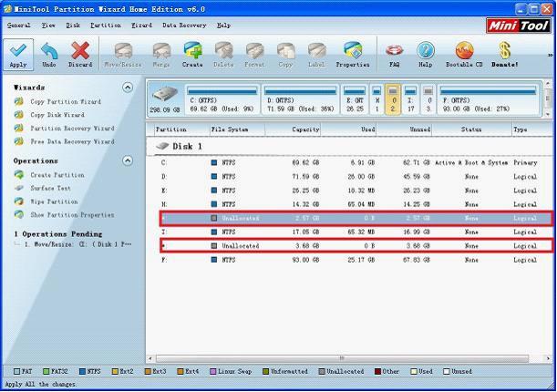Select the Create partition toolbar icon

point(192,51)
